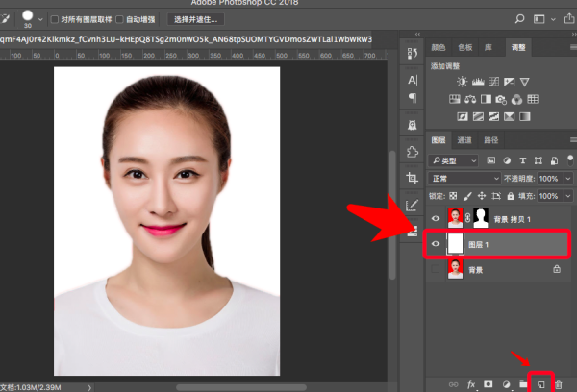Click the 填充 value field
The height and width of the screenshot is (392, 577).
(550, 196)
